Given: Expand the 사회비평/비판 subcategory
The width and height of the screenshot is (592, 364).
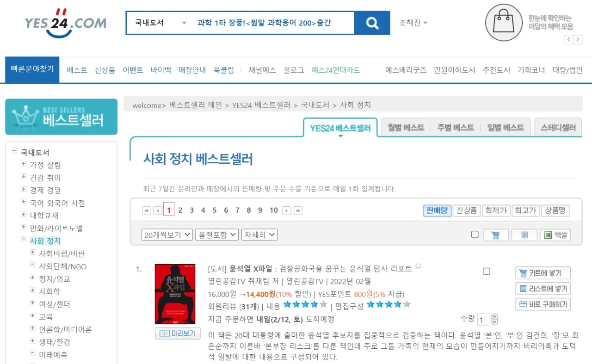Looking at the screenshot, I should coord(32,252).
